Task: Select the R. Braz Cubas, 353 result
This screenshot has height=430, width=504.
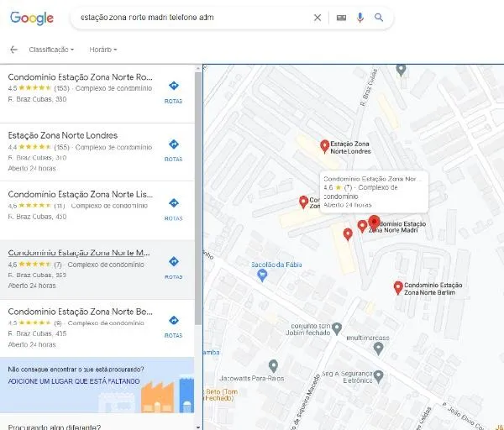Action: (78, 252)
